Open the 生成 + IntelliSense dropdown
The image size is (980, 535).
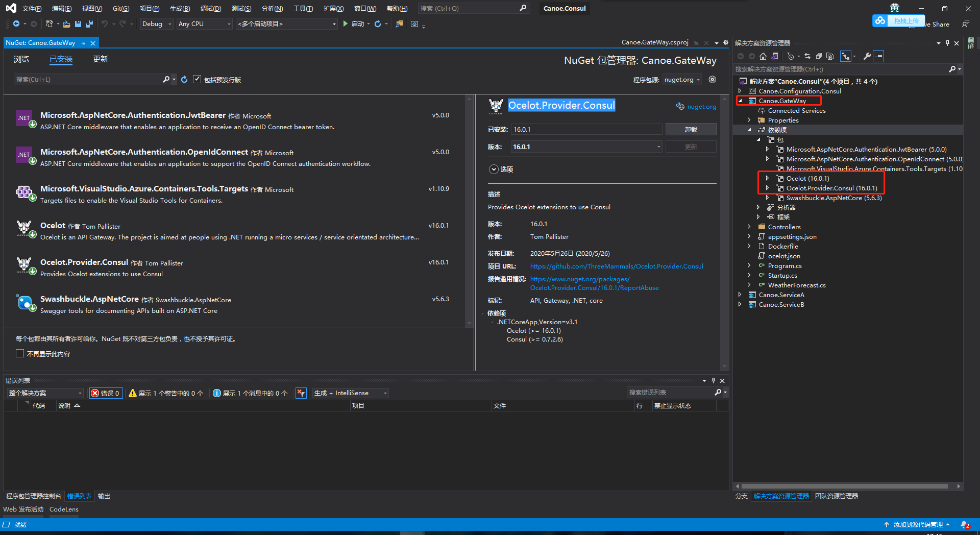(x=351, y=393)
